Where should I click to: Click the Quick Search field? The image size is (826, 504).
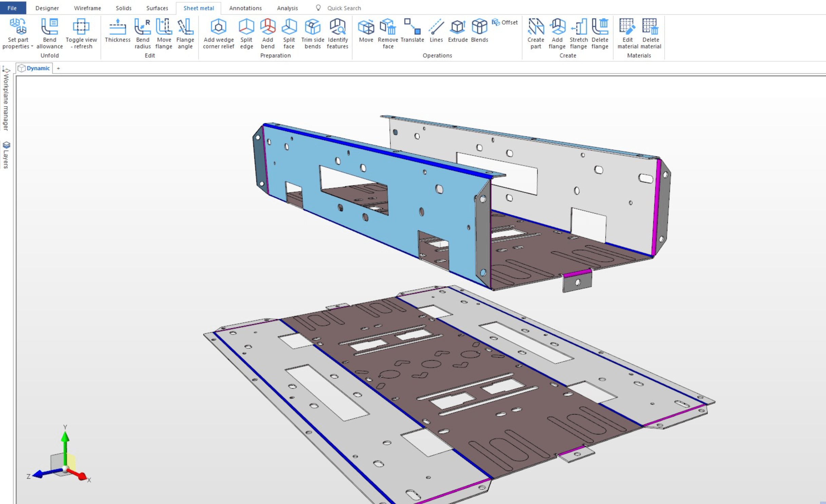344,8
